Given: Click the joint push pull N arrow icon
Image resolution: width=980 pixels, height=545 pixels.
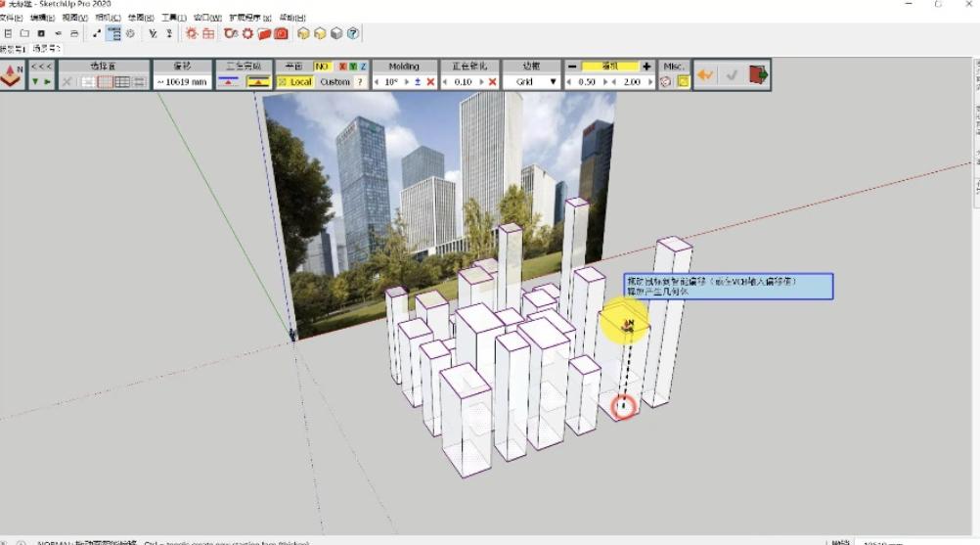Looking at the screenshot, I should pos(12,74).
